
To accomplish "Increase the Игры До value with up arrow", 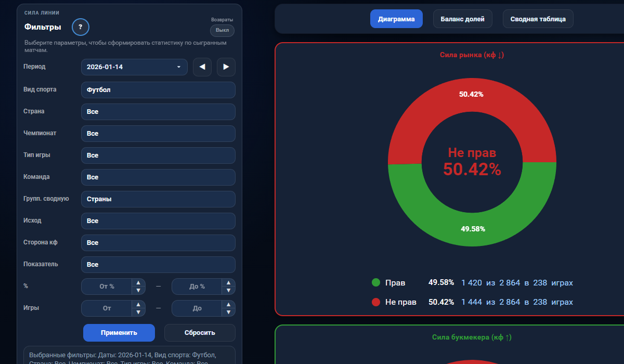I will click(x=228, y=305).
